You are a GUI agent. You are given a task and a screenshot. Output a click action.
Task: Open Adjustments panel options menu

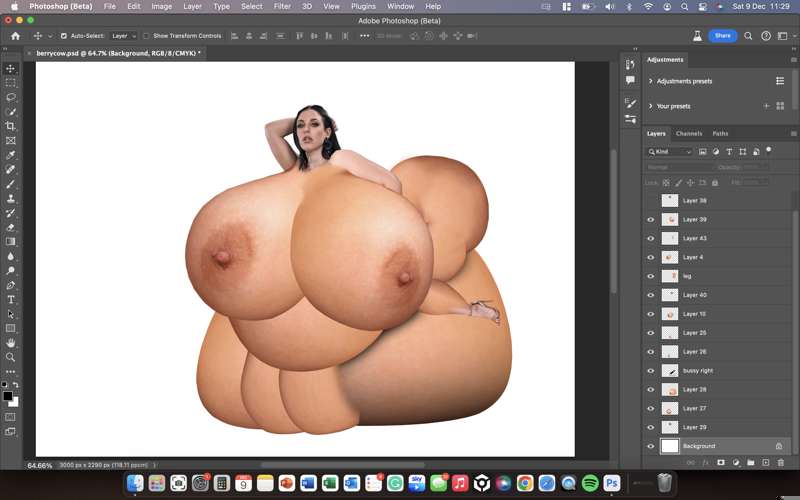[x=793, y=60]
